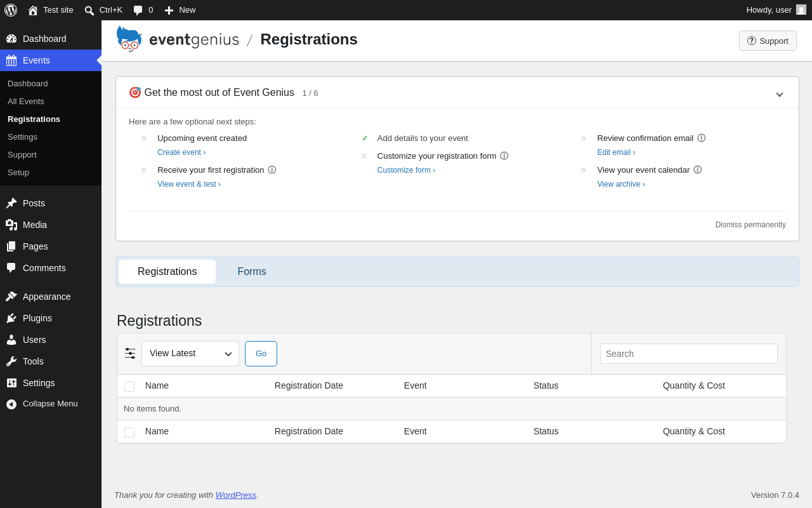Open the Ctrl+K search command palette
This screenshot has height=508, width=812.
point(103,10)
